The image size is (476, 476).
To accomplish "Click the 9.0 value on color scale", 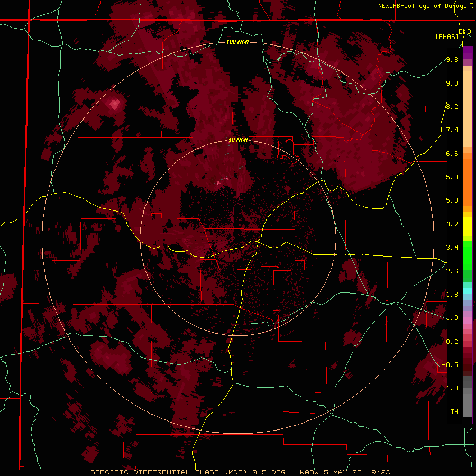I will (452, 83).
